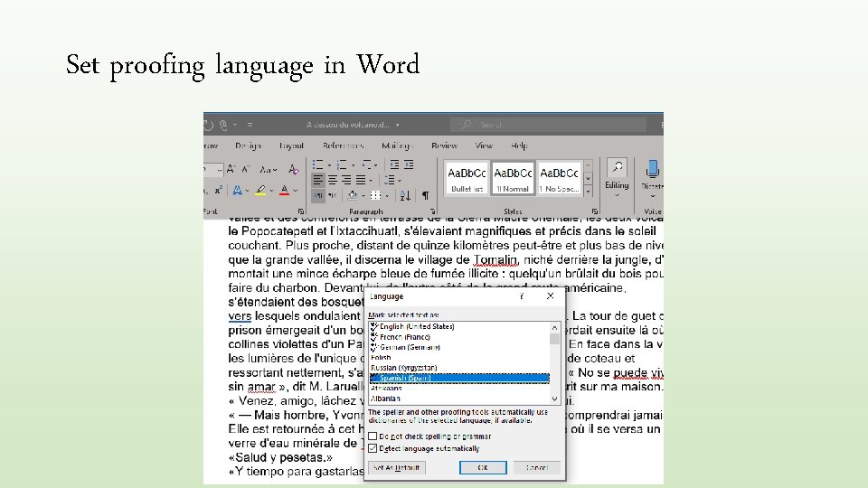The image size is (868, 488).
Task: Click the Numbering list icon
Action: [342, 164]
